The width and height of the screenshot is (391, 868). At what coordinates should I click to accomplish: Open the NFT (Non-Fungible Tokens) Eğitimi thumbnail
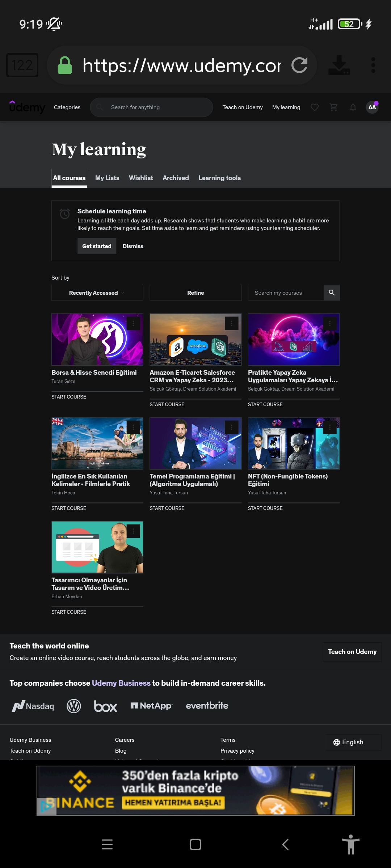(x=294, y=443)
